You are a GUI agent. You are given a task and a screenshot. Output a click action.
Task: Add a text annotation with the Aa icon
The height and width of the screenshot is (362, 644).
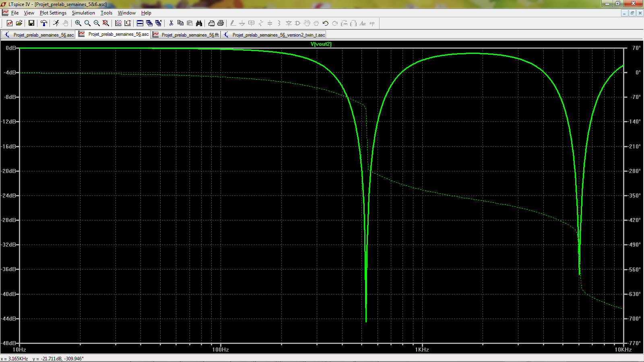(361, 23)
